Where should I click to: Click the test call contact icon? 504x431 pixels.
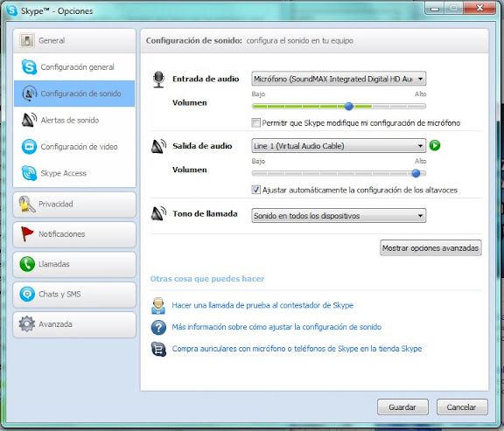[x=158, y=305]
